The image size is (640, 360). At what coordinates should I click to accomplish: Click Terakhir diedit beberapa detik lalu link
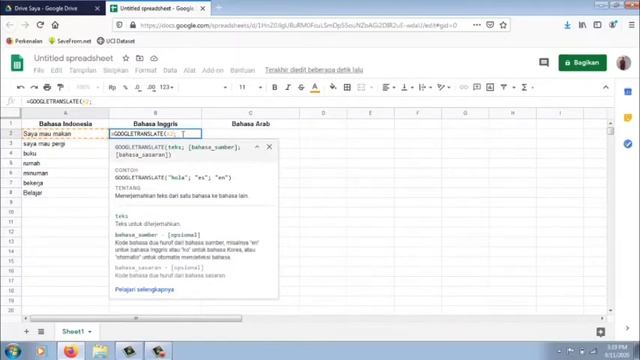pos(314,70)
